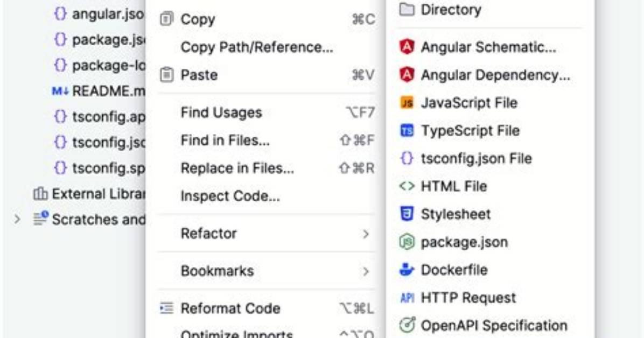Click the Scratches and Consoles icon
The height and width of the screenshot is (338, 644).
click(x=41, y=219)
